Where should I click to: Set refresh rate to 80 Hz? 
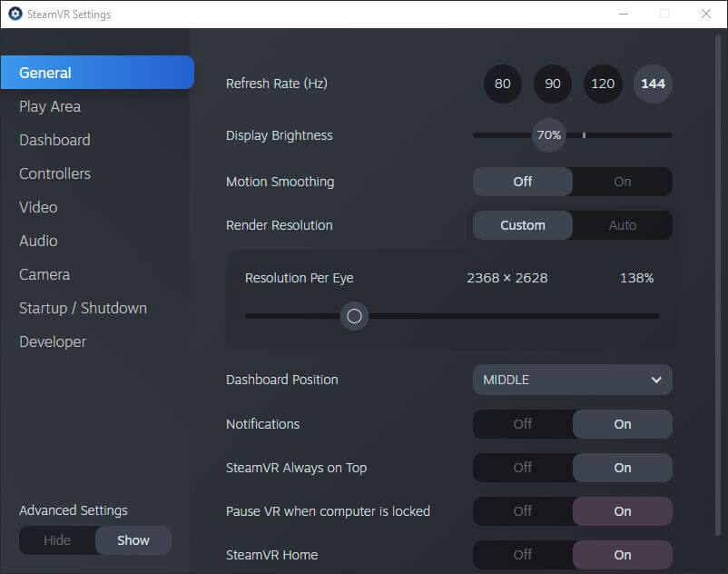(502, 84)
